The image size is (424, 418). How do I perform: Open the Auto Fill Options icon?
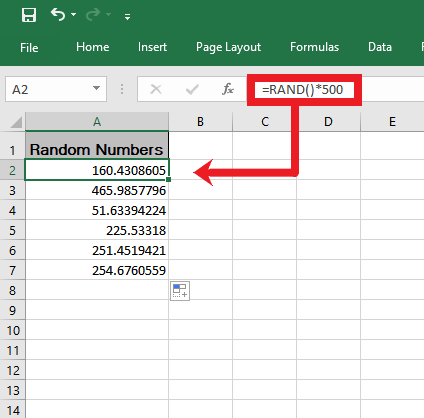[x=180, y=291]
